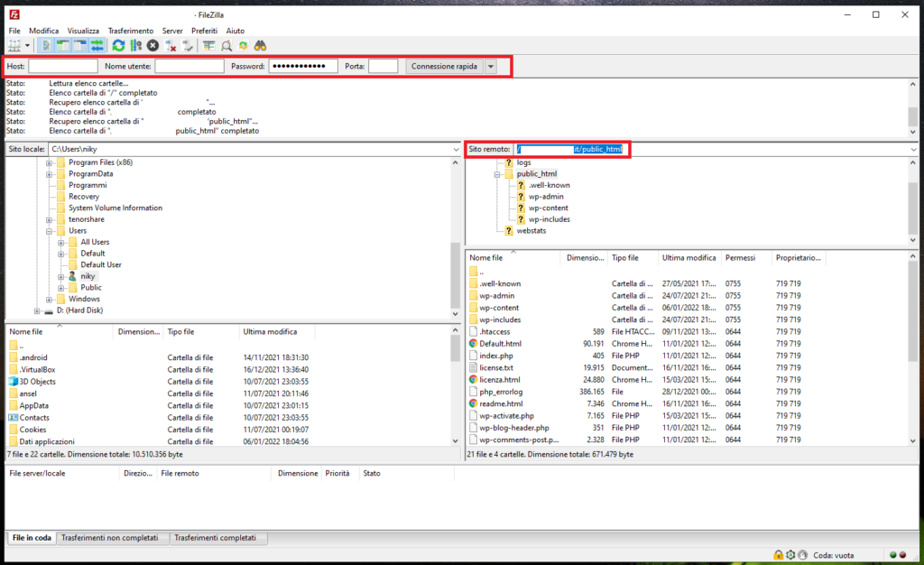Viewport: 924px width, 565px height.
Task: Open the Trasferimento menu
Action: pyautogui.click(x=130, y=31)
